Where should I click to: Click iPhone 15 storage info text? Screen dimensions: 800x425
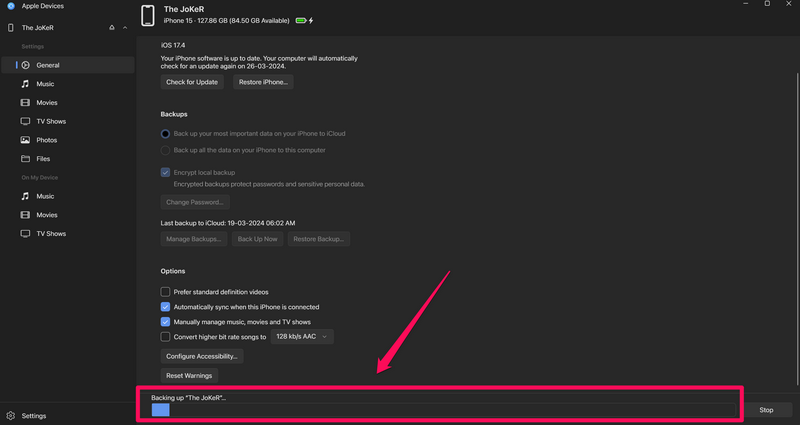tap(227, 21)
